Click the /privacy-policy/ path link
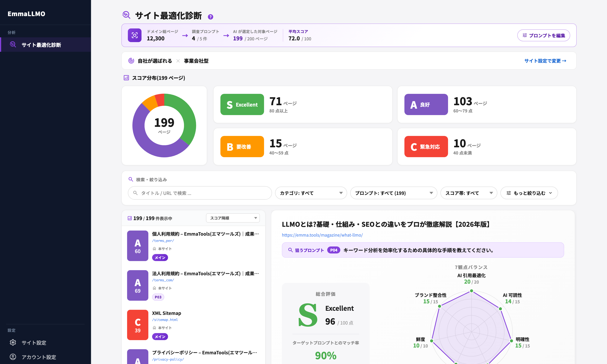This screenshot has height=364, width=607. point(168,359)
